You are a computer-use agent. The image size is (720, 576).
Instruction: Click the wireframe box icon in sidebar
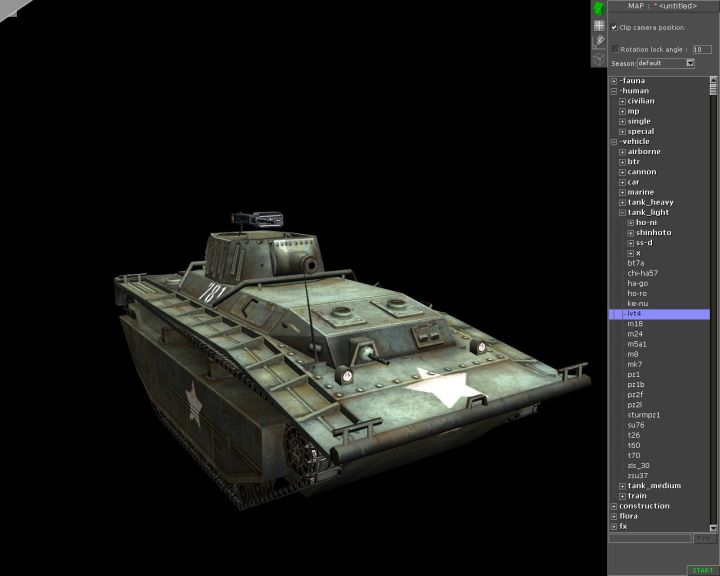coord(599,58)
